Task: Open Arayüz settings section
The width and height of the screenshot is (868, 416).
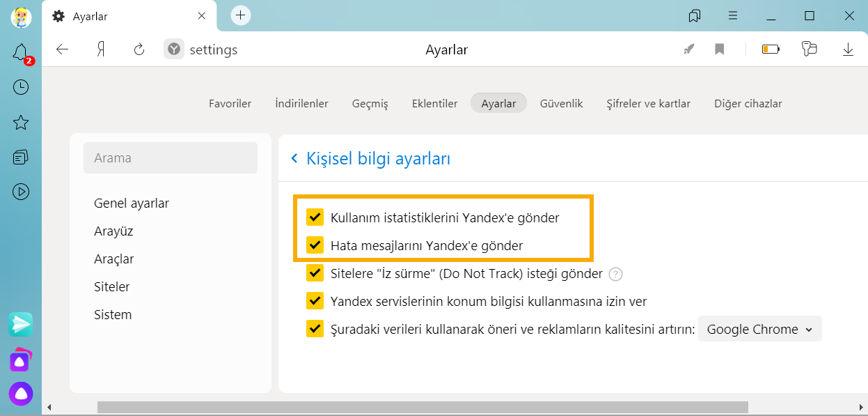Action: tap(113, 231)
